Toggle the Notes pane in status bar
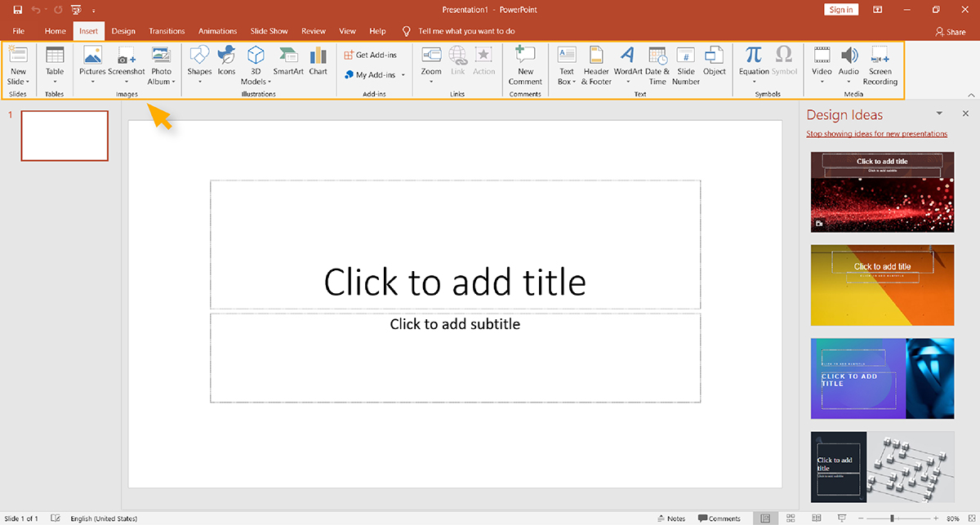980x525 pixels. [670, 518]
